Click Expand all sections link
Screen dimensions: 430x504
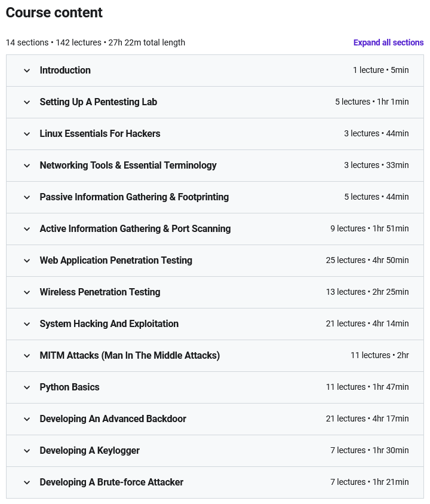388,42
